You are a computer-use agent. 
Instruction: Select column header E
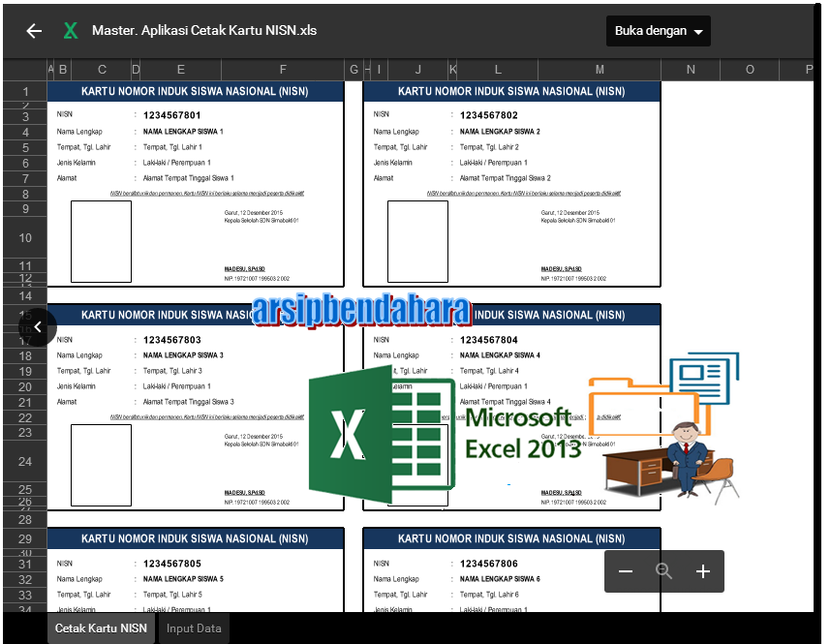pos(181,70)
